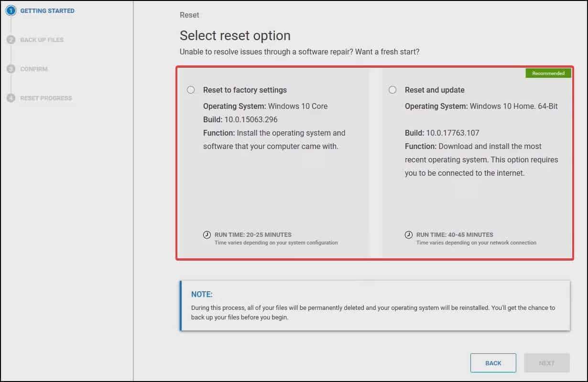Select the Reset and update radio button
The width and height of the screenshot is (588, 382).
[x=392, y=90]
